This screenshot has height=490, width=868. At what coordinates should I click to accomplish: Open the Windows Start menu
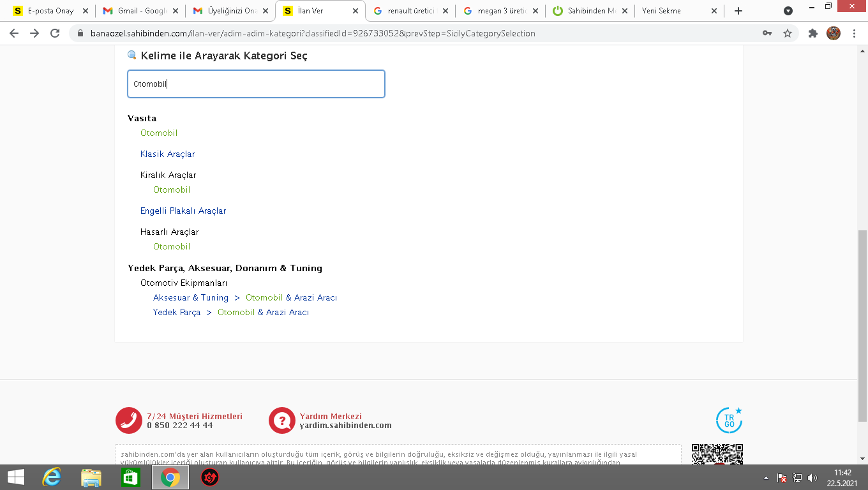coord(16,477)
